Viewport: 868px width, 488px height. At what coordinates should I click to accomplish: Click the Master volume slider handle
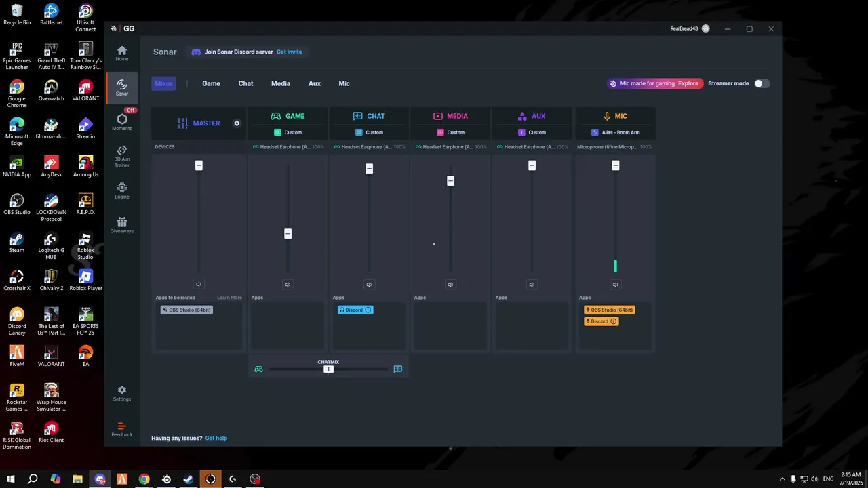pyautogui.click(x=199, y=165)
